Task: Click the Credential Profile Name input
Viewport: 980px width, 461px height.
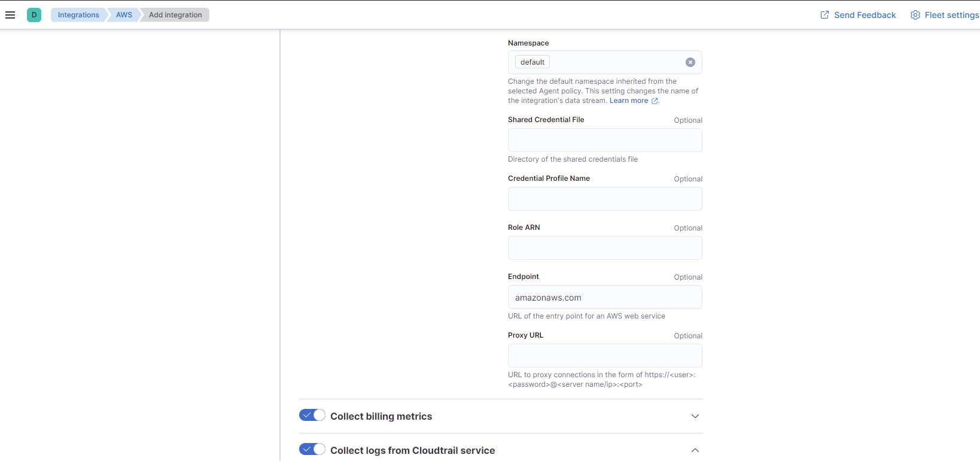Action: click(x=605, y=199)
